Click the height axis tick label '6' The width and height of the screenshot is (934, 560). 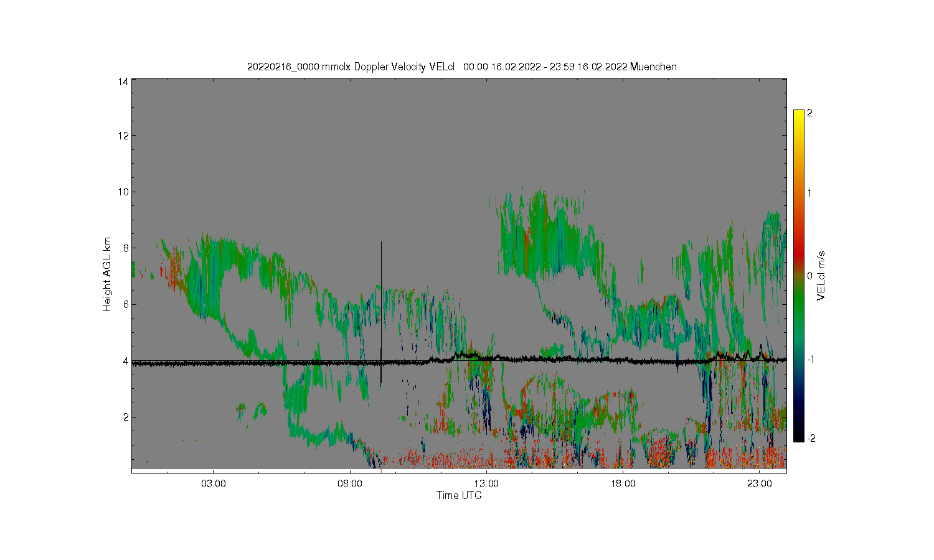click(126, 304)
